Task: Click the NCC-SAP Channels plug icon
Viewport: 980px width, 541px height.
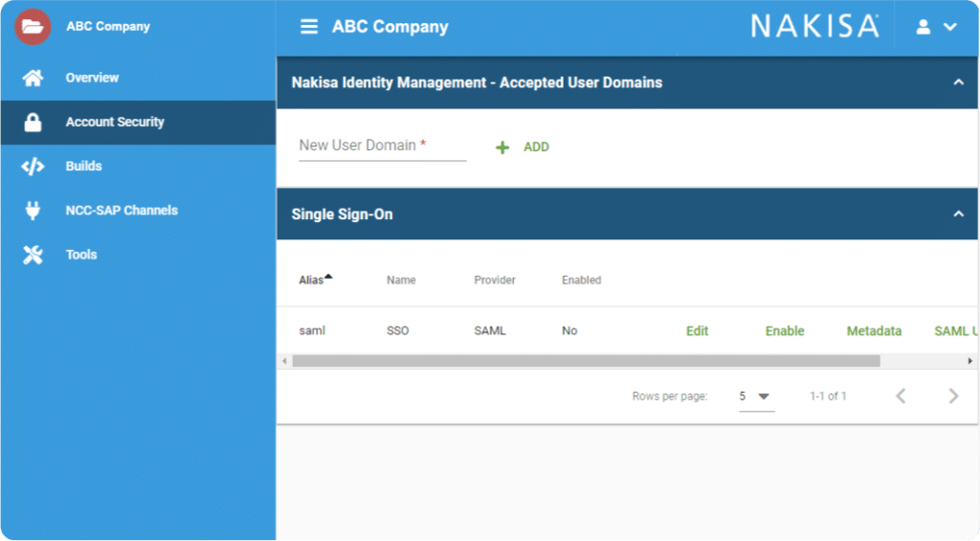Action: pos(33,210)
